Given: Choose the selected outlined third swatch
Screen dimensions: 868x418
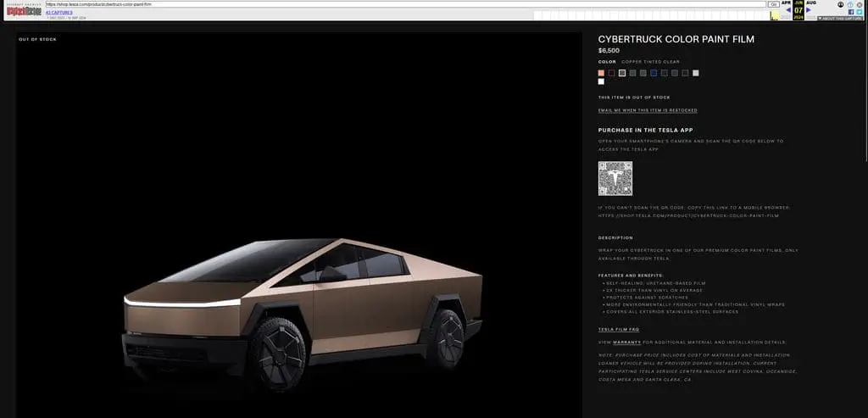Looking at the screenshot, I should 622,73.
